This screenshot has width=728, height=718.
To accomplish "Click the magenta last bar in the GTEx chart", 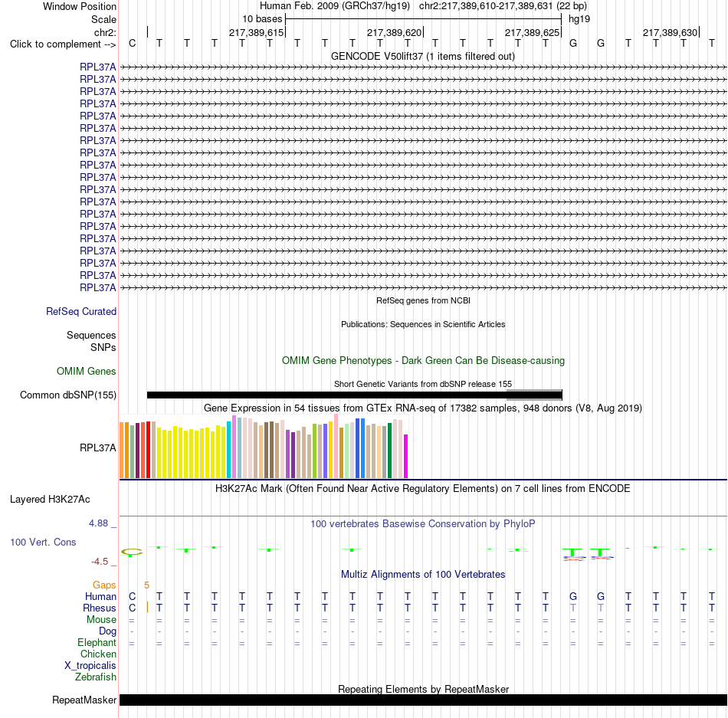I will 406,456.
